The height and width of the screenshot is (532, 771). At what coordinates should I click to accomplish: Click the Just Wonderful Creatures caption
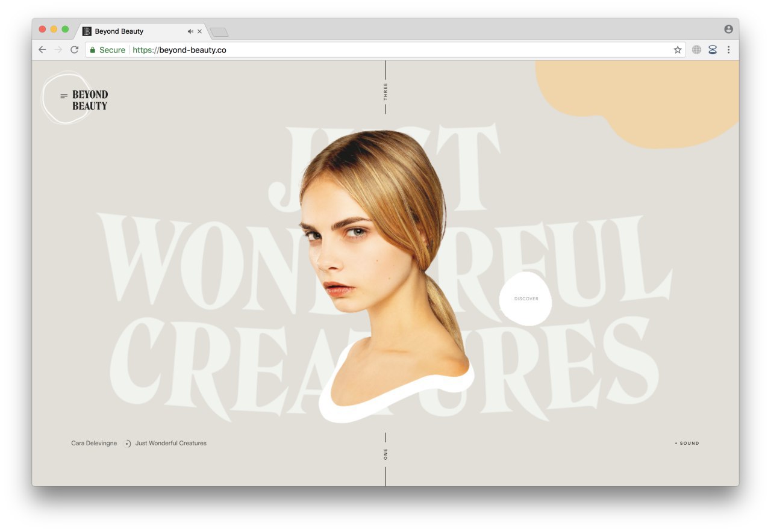pos(170,444)
